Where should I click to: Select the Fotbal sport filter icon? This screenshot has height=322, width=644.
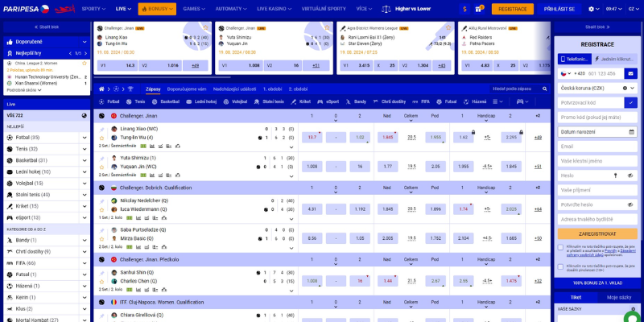101,101
